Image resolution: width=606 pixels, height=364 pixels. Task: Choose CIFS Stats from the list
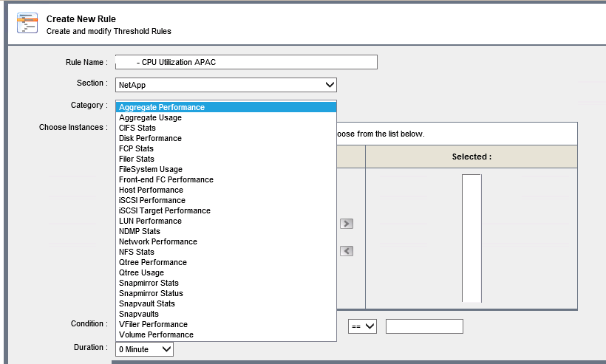[x=226, y=128]
